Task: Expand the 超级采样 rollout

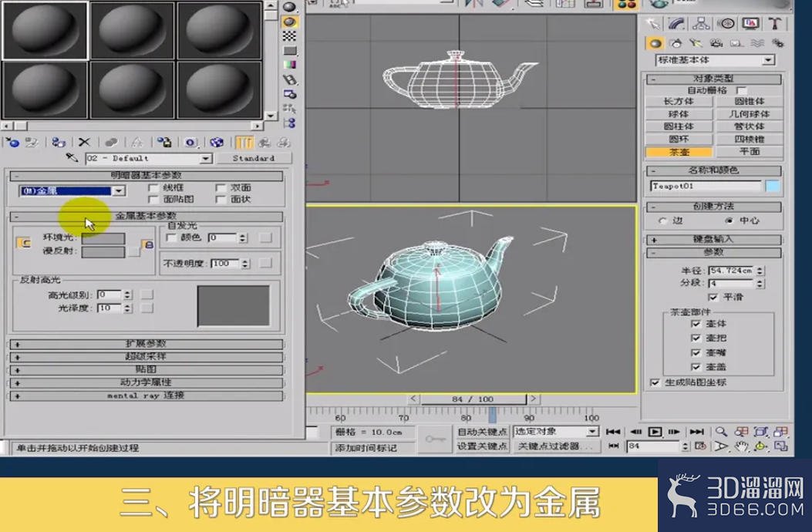Action: (146, 357)
